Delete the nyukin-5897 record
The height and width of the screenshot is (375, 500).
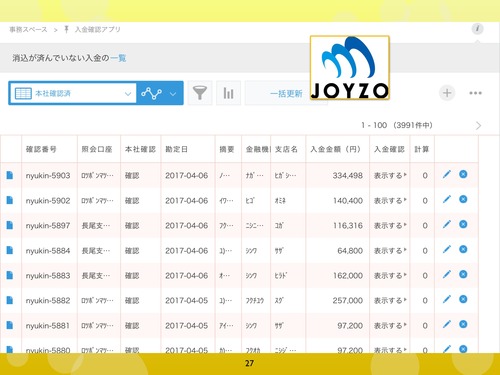click(x=463, y=224)
